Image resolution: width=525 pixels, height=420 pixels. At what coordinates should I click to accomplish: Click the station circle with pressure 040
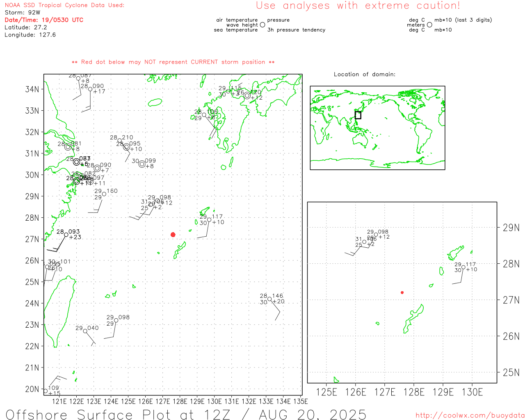[85, 331]
